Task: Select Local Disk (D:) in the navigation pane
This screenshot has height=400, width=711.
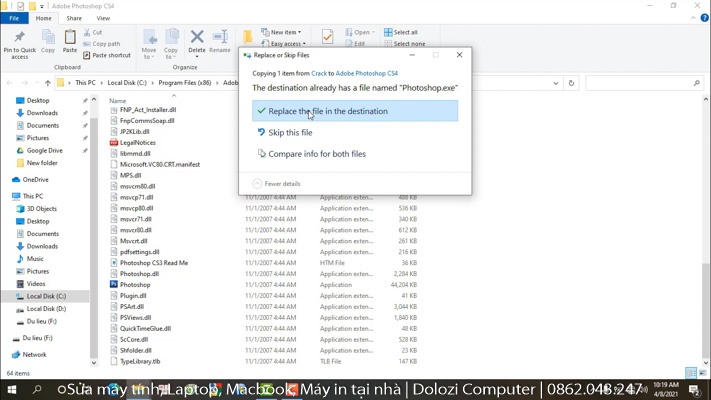Action: tap(46, 309)
